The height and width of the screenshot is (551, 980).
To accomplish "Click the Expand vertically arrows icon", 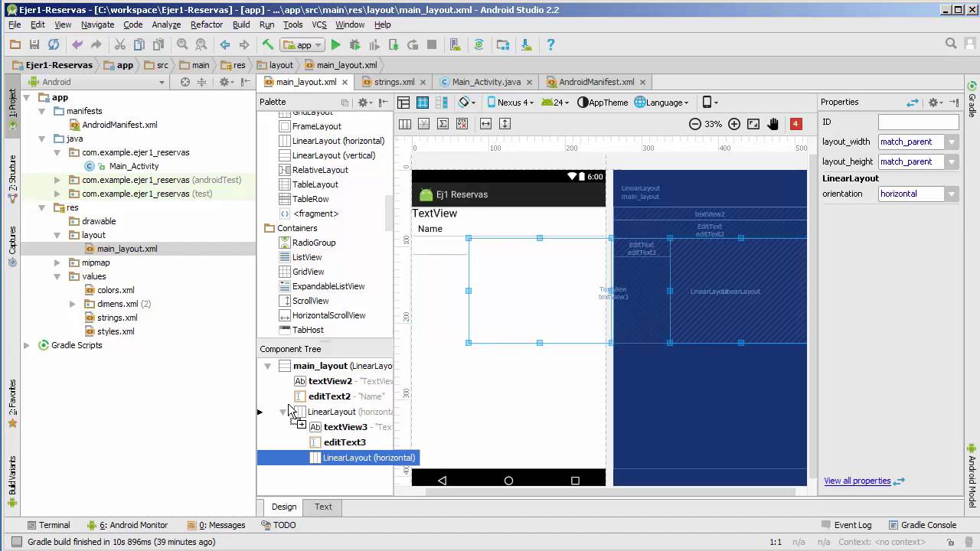I will 505,124.
